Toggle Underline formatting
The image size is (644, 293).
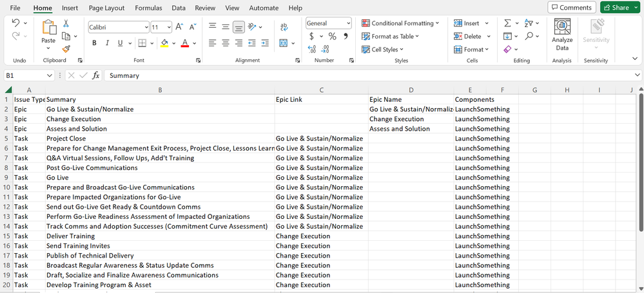click(121, 43)
